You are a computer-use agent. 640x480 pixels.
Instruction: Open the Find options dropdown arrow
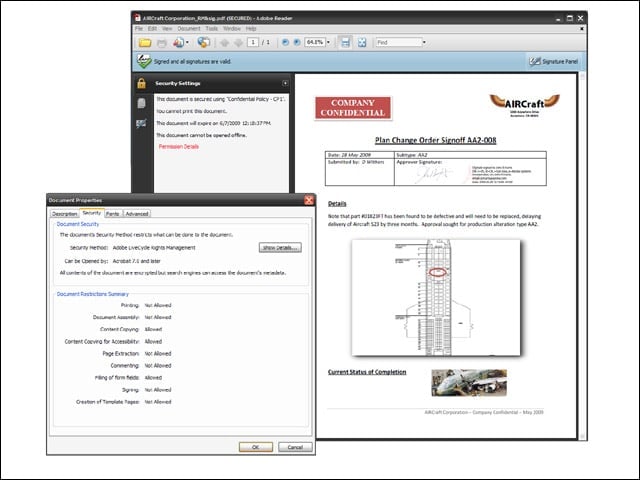424,42
